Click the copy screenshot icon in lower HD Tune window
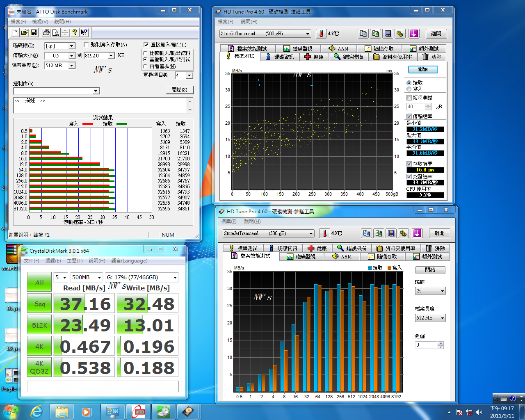This screenshot has width=525, height=420. coord(379,233)
